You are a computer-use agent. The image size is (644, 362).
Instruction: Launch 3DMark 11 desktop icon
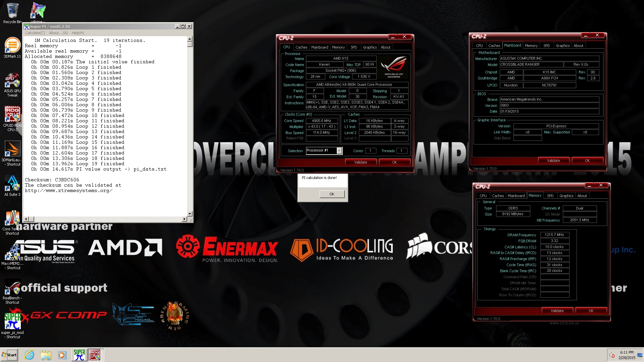12,48
